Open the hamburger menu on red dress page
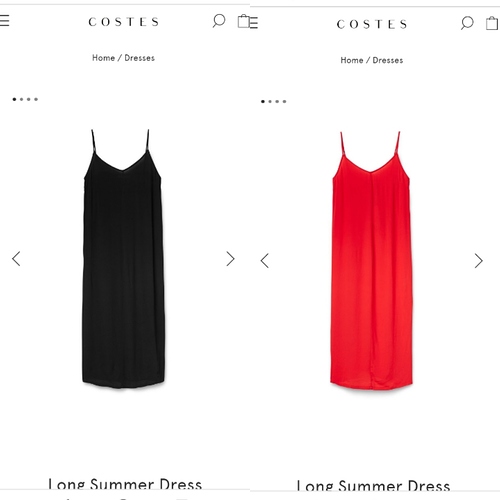Viewport: 500px width, 500px height. click(253, 23)
